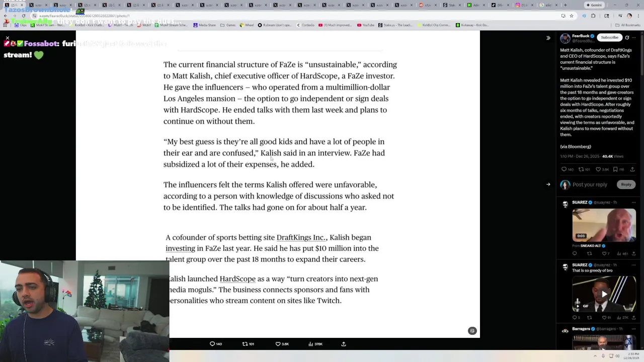Open FearBuck's profile avatar
The width and height of the screenshot is (644, 362).
coord(565,38)
